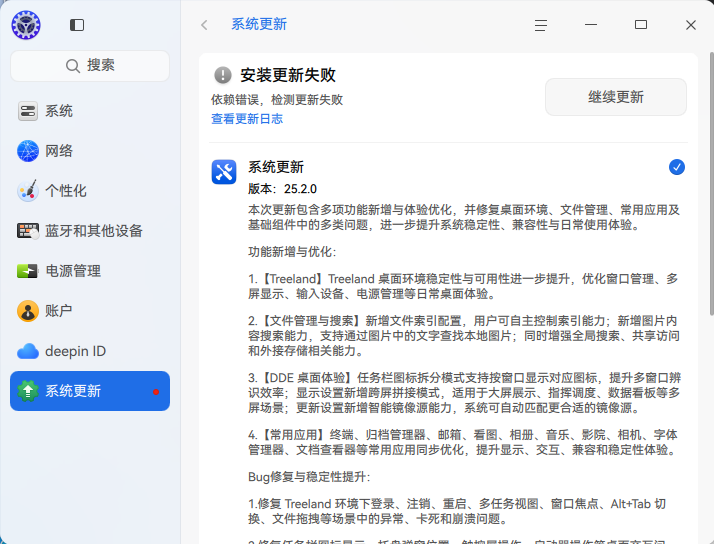Click the Bug修复与稳定性提升 heading
Viewport: 714px width, 544px height.
click(309, 477)
